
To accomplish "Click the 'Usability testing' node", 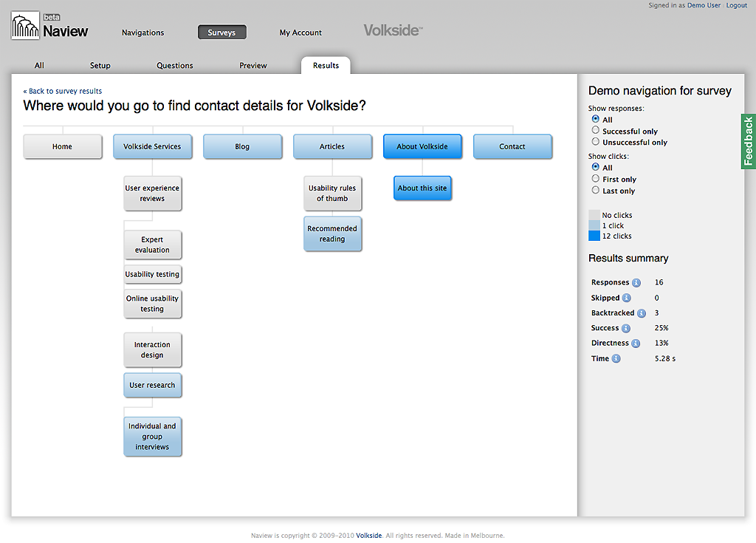I will 152,274.
